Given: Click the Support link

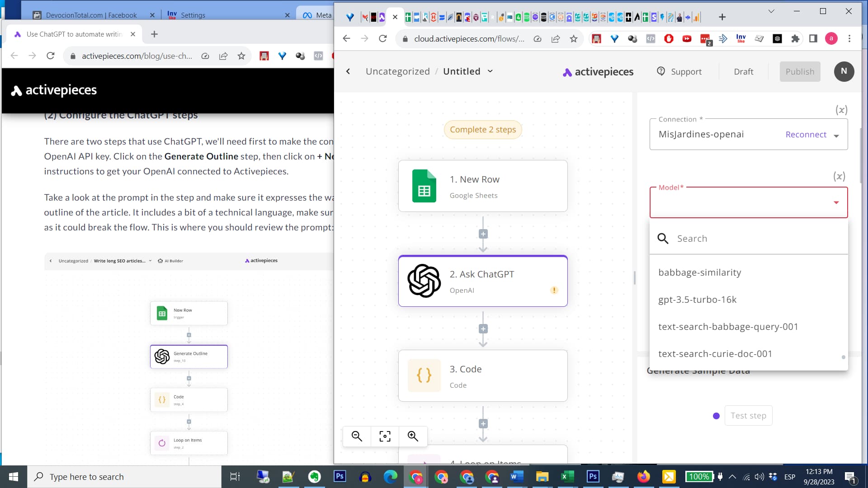Looking at the screenshot, I should (x=679, y=71).
